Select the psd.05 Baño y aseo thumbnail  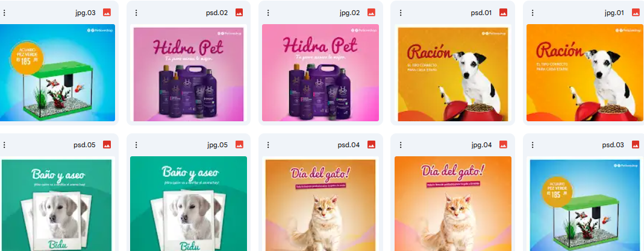[x=57, y=204]
